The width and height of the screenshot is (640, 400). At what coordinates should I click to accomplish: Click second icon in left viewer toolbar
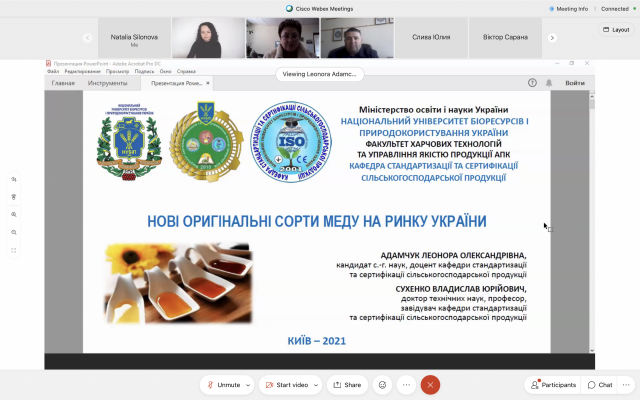pyautogui.click(x=14, y=197)
